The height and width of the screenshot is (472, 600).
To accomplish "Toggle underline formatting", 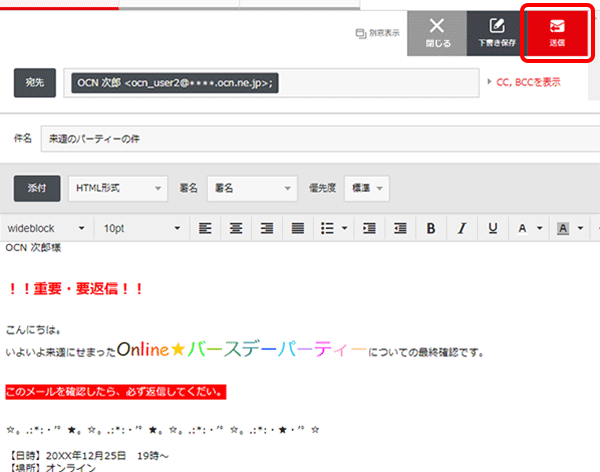I will [493, 228].
